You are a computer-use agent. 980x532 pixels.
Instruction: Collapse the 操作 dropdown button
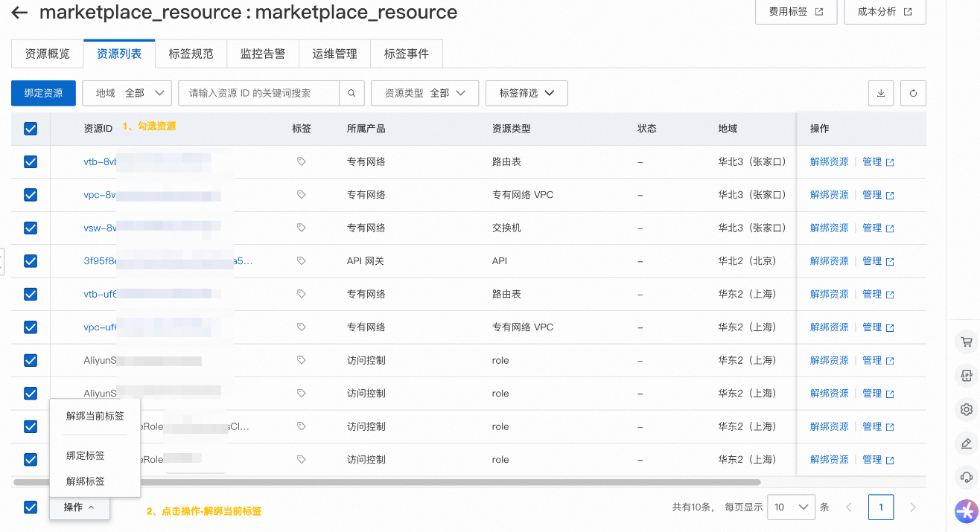click(x=80, y=507)
